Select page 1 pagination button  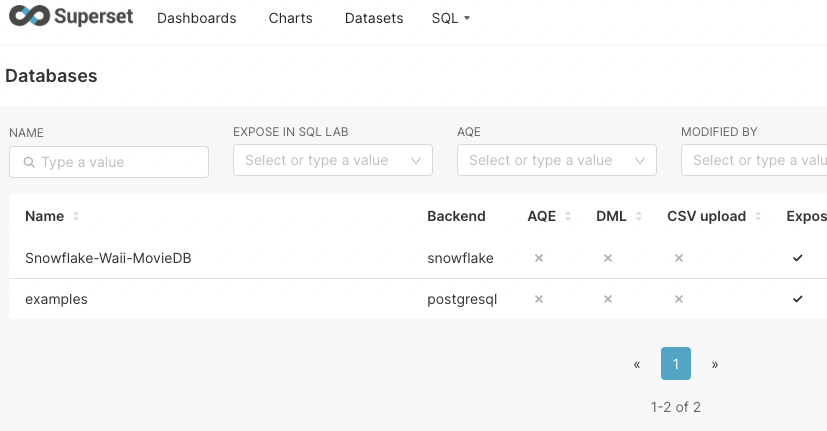tap(676, 364)
